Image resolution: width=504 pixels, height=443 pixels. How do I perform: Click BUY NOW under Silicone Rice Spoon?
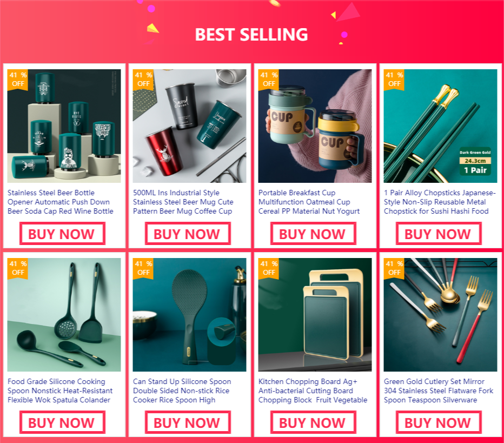188,422
